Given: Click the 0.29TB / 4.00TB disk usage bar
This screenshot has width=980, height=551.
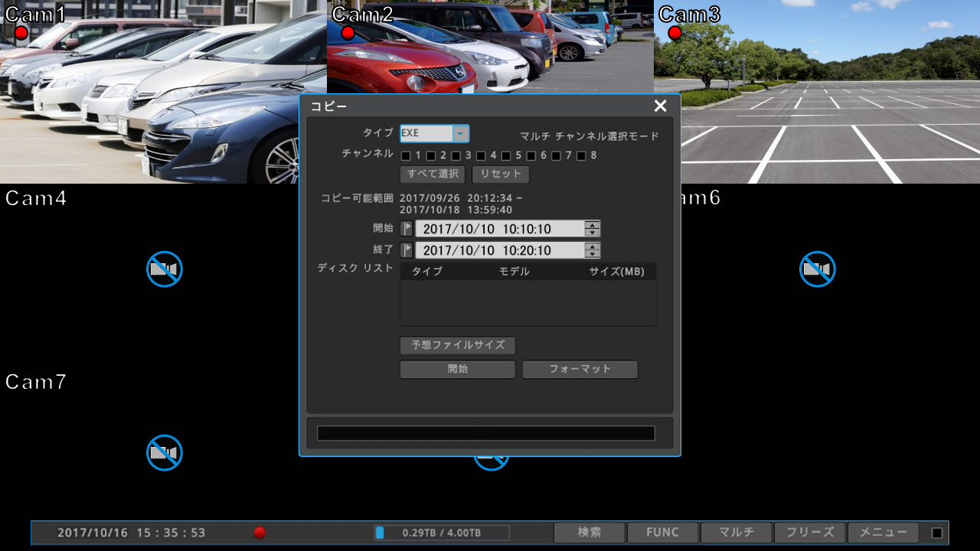Looking at the screenshot, I should [442, 533].
